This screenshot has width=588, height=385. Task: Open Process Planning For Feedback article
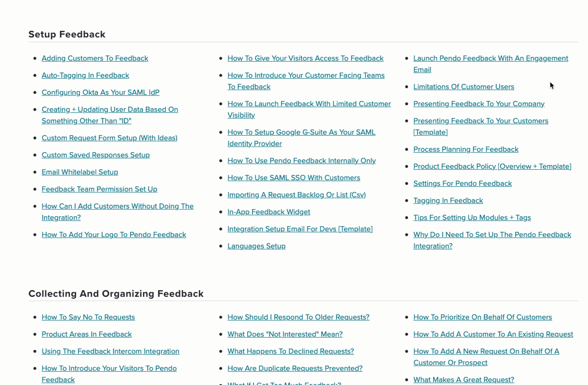(x=466, y=149)
